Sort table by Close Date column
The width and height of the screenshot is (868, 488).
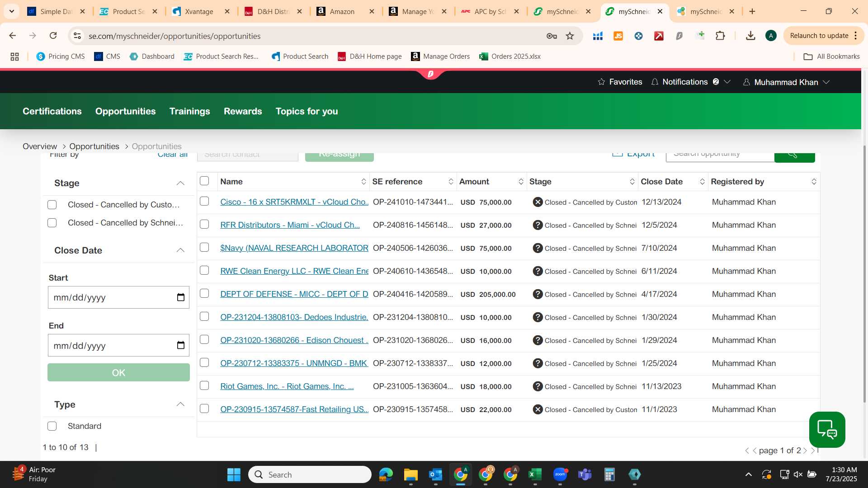pos(702,182)
